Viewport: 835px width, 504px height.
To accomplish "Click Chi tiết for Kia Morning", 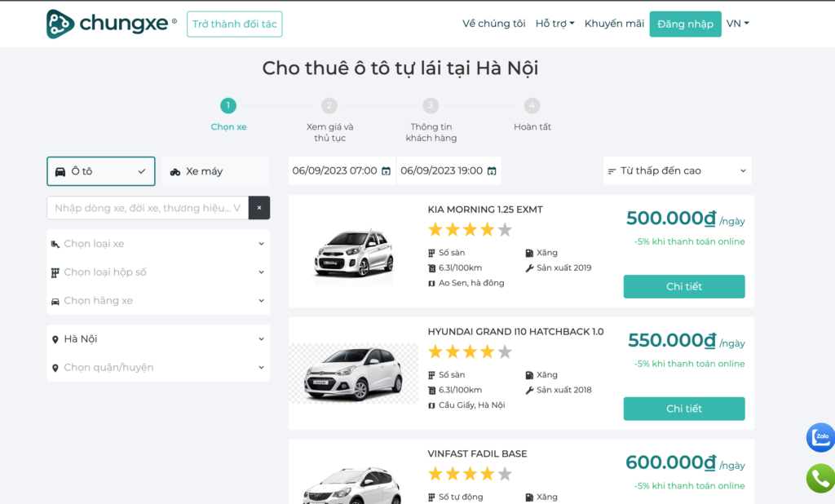I will (683, 286).
